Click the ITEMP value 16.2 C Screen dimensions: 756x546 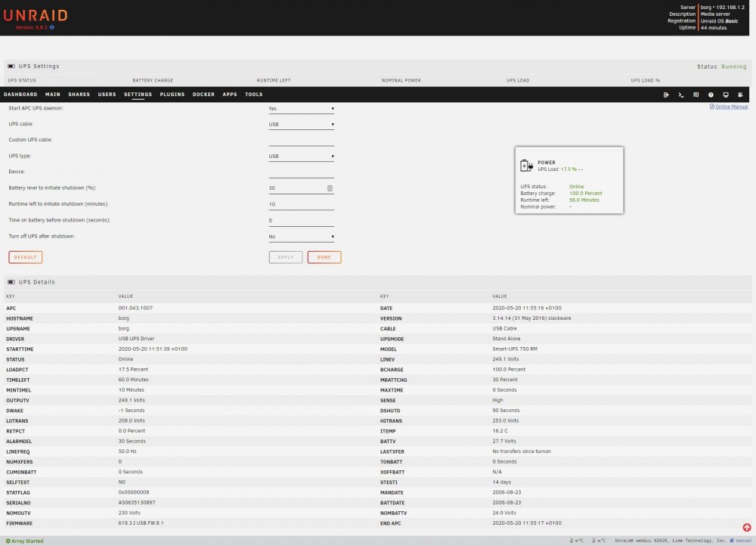500,431
